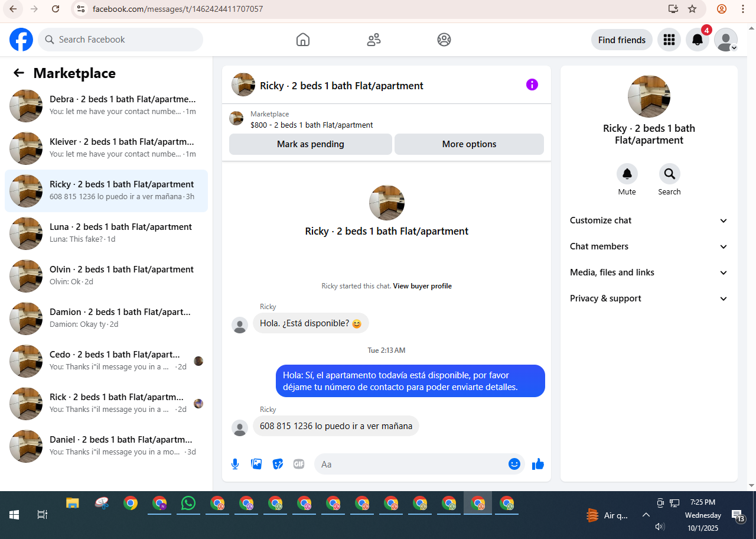Screen dimensions: 756x539
Task: Search in conversation using magnifier icon
Action: (670, 174)
